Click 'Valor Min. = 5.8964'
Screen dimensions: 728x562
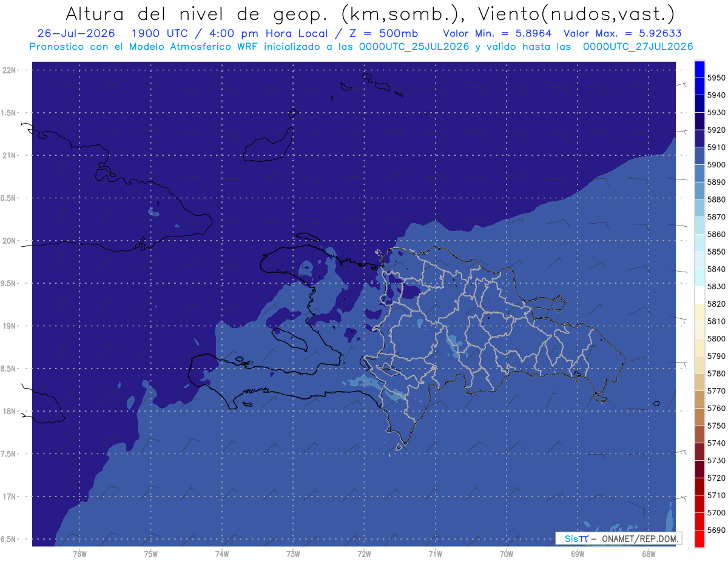pyautogui.click(x=497, y=33)
